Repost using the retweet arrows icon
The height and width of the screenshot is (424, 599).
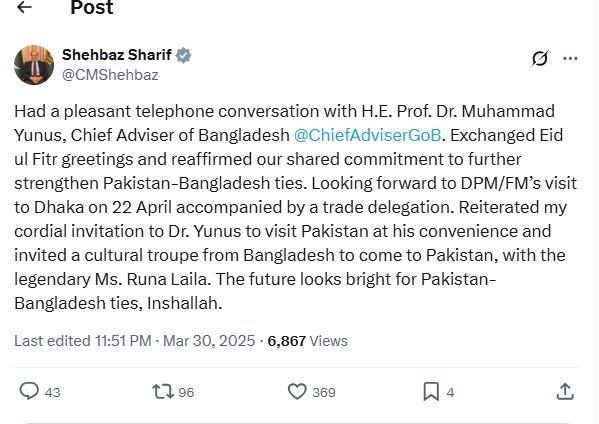click(x=163, y=392)
